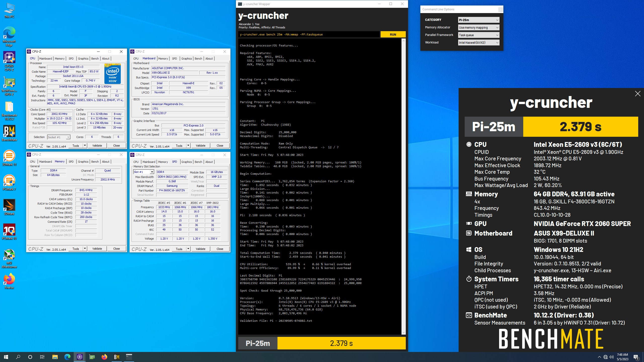Viewport: 644px width, 362px height.
Task: Click the y-cruncher command line field
Action: coord(309,34)
